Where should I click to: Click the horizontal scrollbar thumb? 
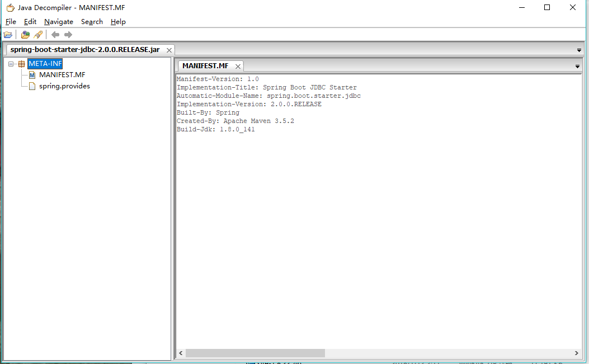(255, 353)
